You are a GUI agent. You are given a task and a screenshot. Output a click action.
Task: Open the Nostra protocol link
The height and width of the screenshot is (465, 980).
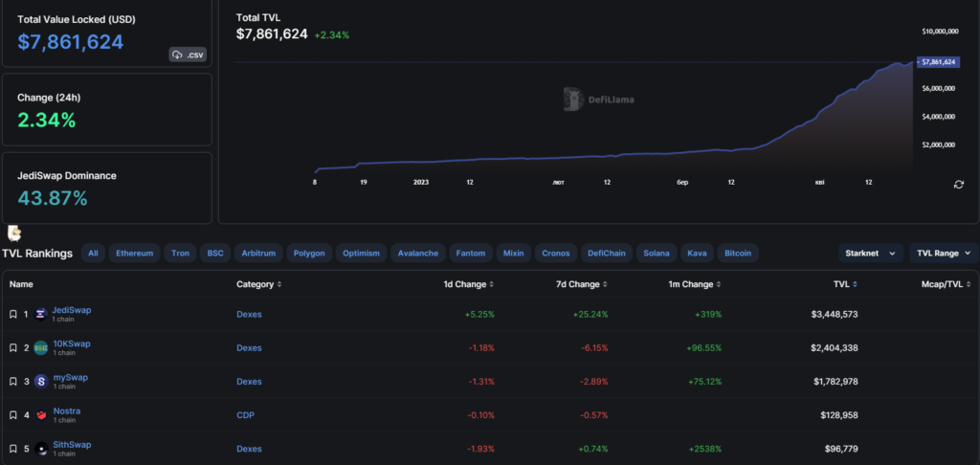coord(66,411)
